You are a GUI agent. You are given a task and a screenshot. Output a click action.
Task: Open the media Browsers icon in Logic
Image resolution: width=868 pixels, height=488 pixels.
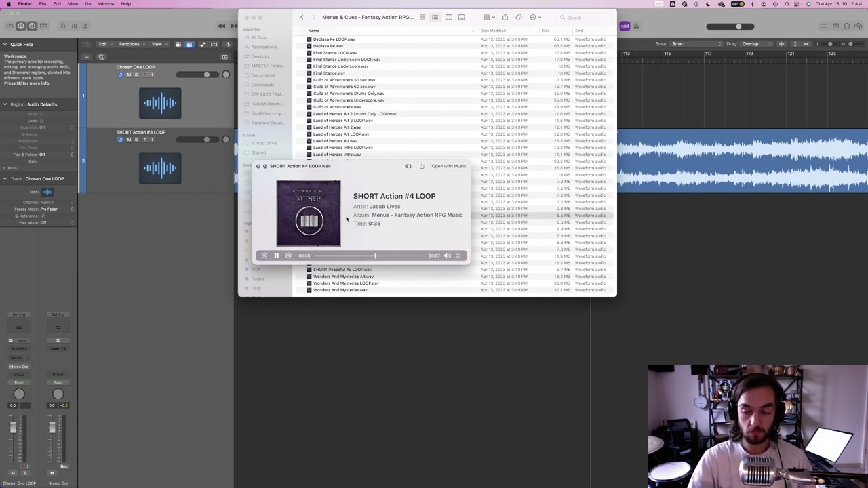click(859, 26)
